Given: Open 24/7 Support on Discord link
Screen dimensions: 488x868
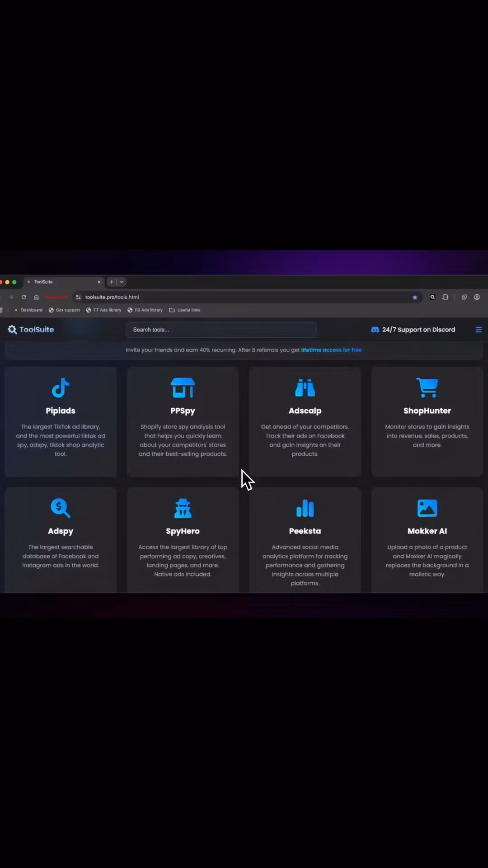Looking at the screenshot, I should [413, 330].
